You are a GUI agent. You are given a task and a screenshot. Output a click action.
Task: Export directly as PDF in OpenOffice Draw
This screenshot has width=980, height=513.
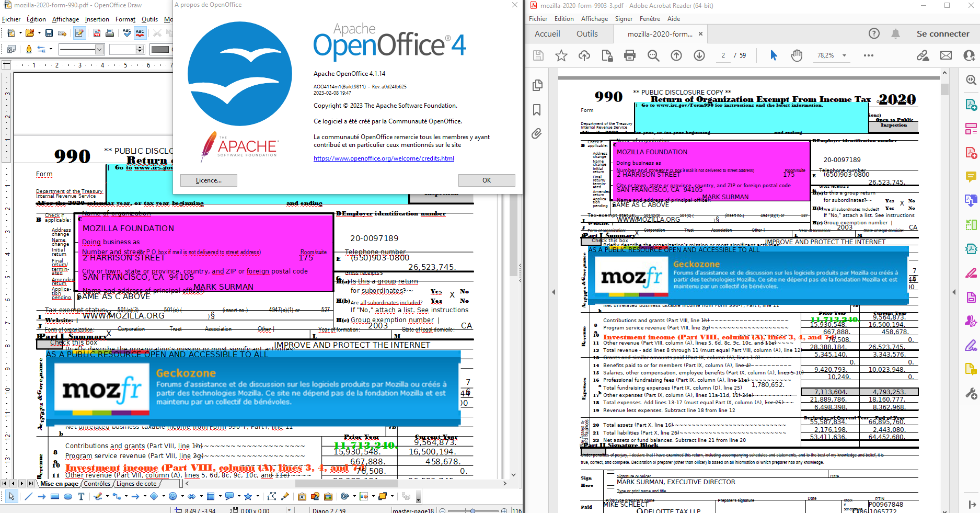(97, 33)
